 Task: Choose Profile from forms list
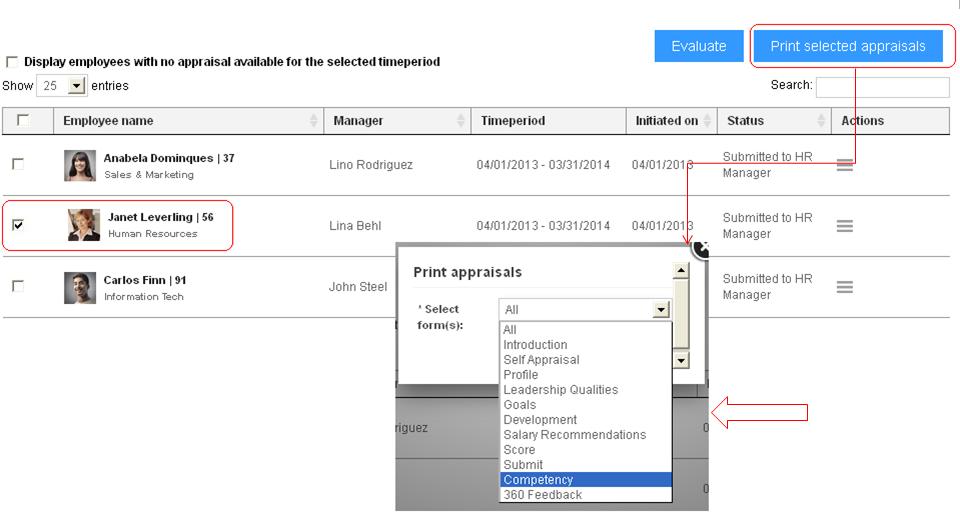(x=586, y=375)
